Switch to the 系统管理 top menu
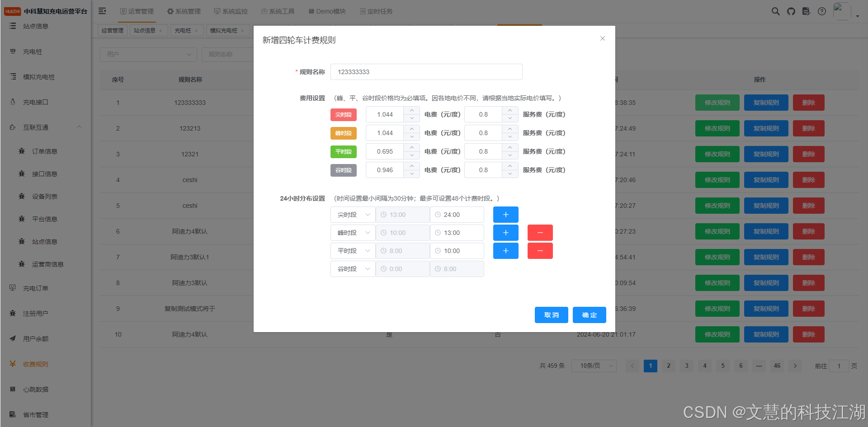This screenshot has width=868, height=427. click(184, 11)
